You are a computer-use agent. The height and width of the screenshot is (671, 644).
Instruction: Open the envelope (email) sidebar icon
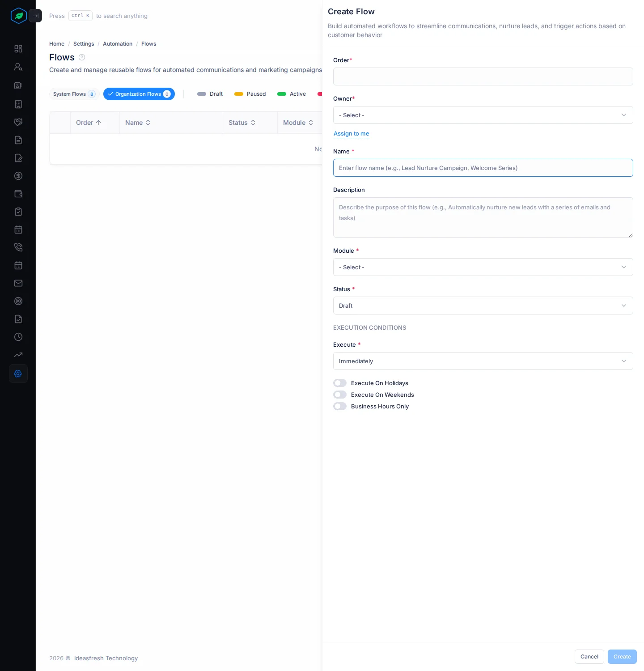18,283
